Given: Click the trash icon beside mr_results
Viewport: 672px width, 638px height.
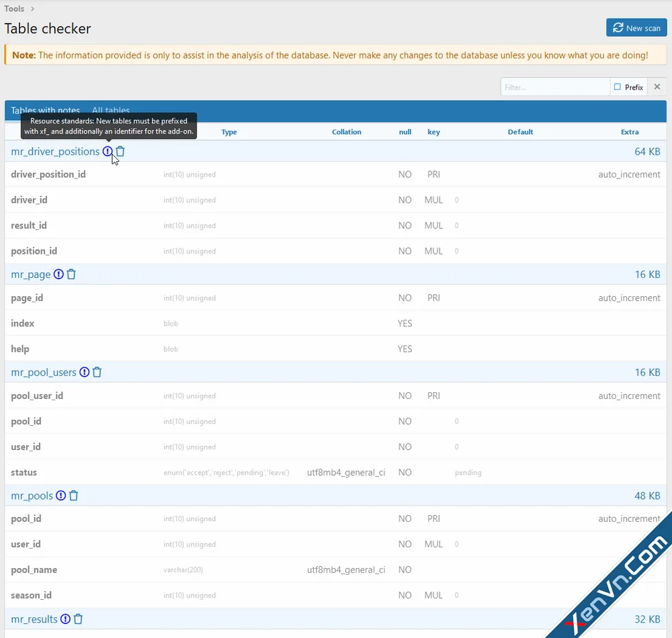Looking at the screenshot, I should 78,619.
